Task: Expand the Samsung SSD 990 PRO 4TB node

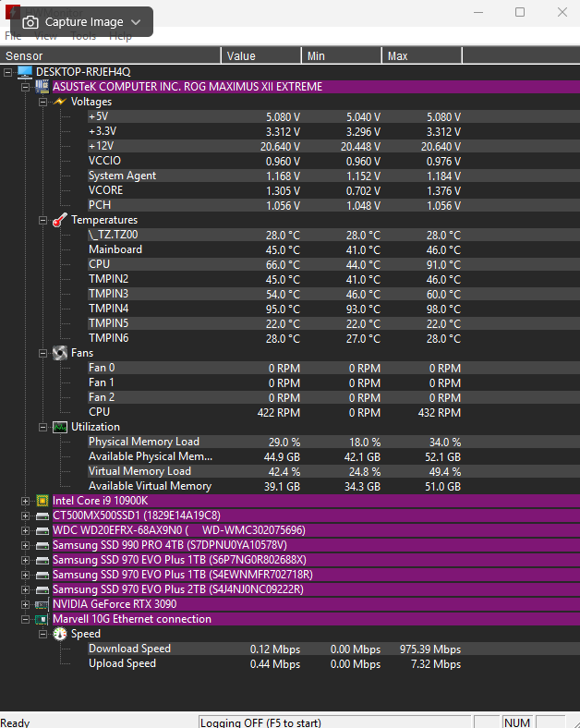Action: point(26,546)
